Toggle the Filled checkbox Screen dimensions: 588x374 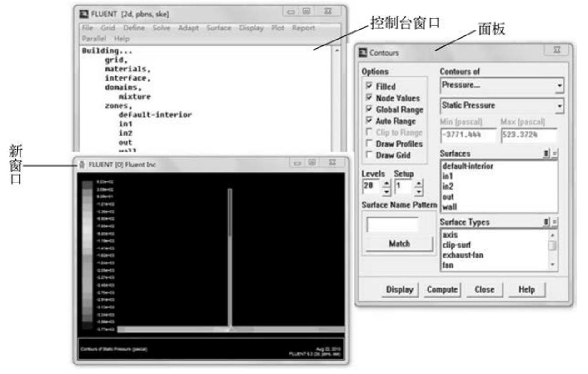point(369,86)
